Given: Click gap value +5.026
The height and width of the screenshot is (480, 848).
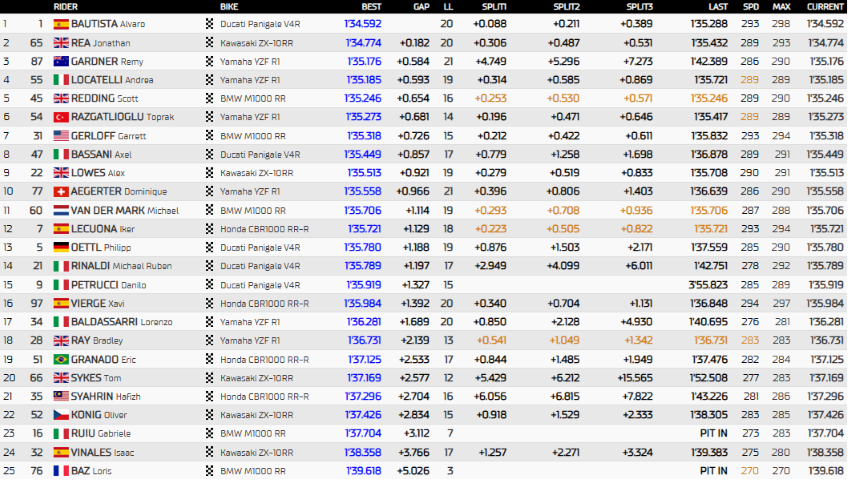Looking at the screenshot, I should (x=413, y=471).
